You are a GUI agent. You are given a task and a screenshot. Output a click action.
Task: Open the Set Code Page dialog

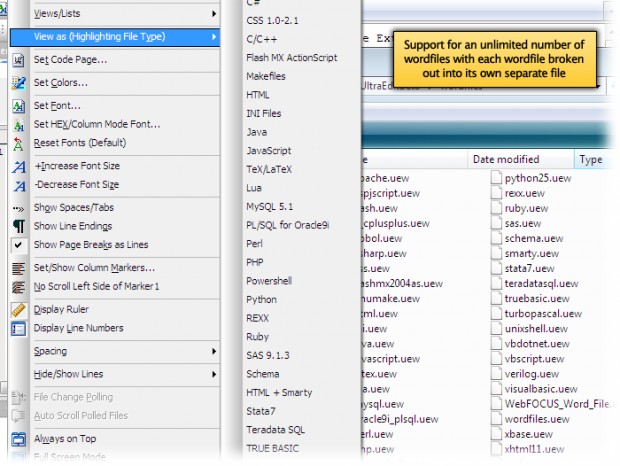point(70,60)
